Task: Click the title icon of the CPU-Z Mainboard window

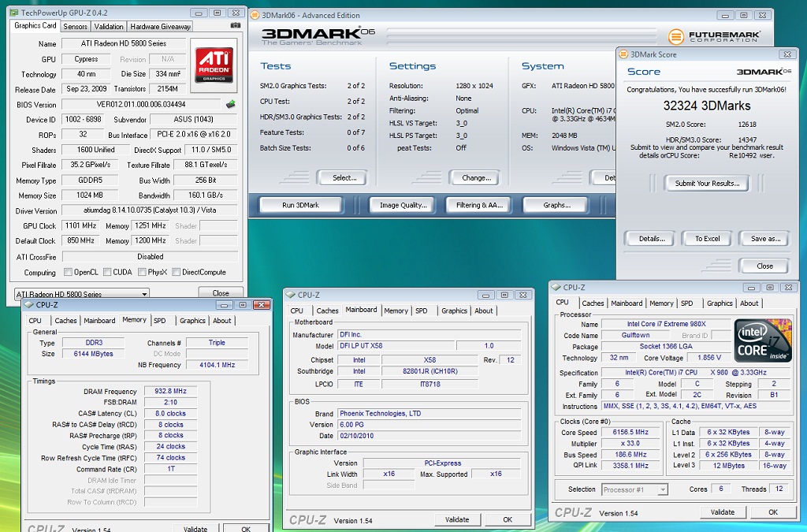Action: pyautogui.click(x=290, y=295)
